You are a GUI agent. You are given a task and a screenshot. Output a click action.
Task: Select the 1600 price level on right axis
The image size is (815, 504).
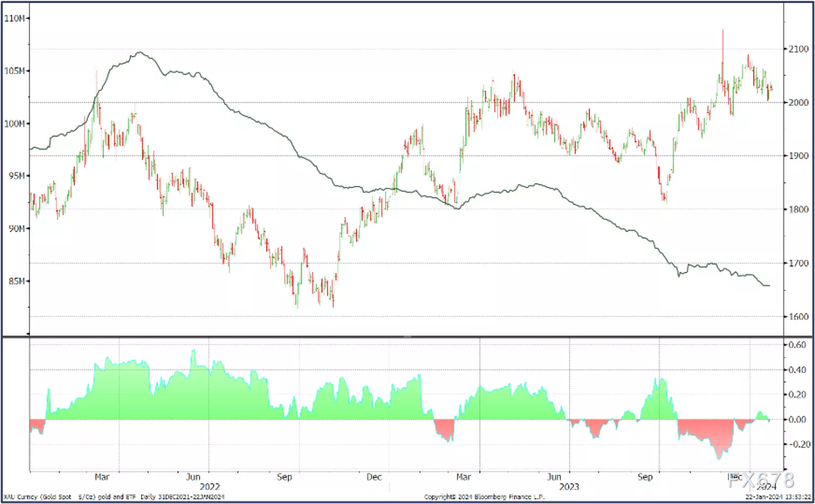(x=797, y=317)
